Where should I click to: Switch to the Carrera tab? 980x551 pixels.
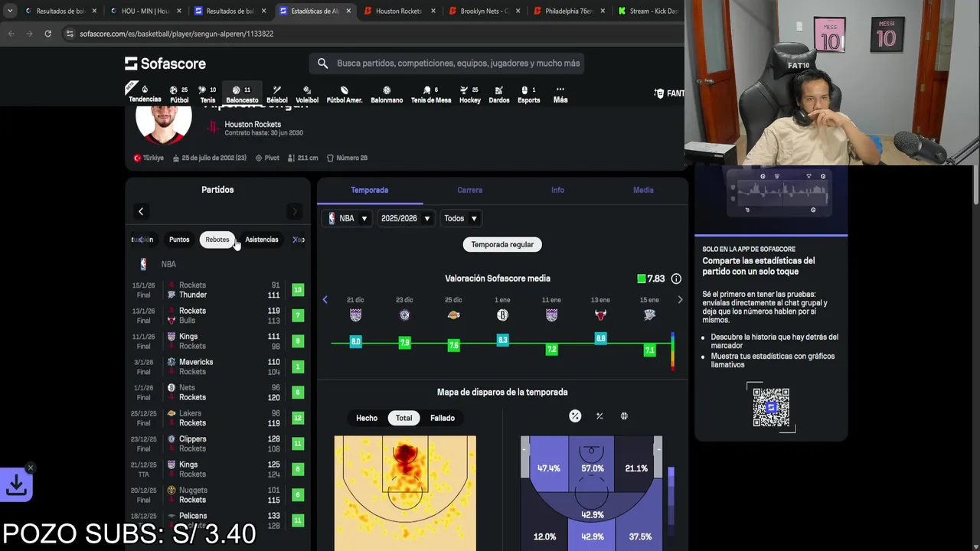click(470, 190)
